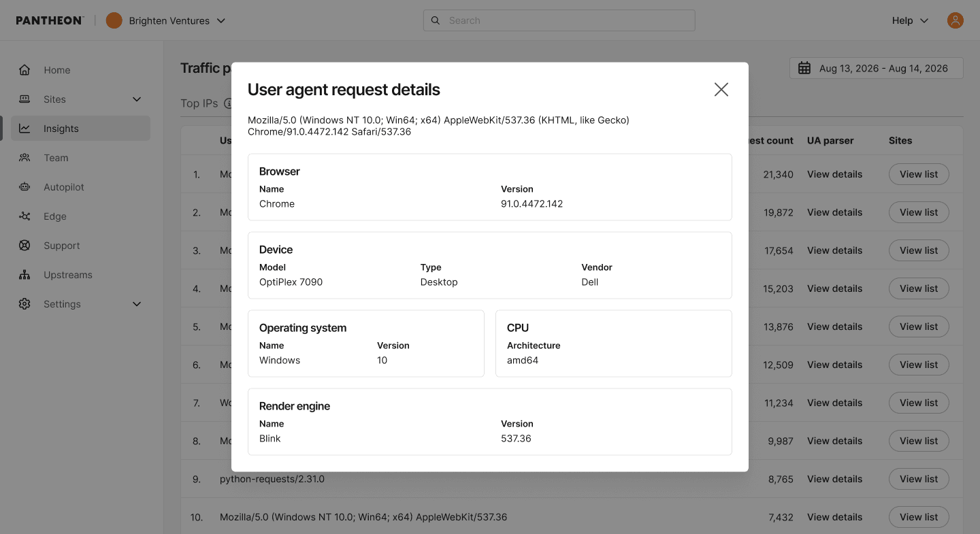This screenshot has height=534, width=980.
Task: Click the Brighten Ventures orange workspace circle
Action: tap(114, 20)
